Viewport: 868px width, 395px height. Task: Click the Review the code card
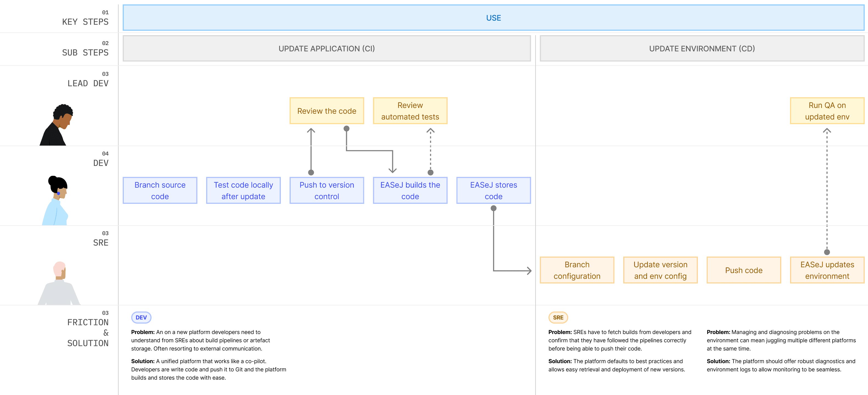coord(326,111)
